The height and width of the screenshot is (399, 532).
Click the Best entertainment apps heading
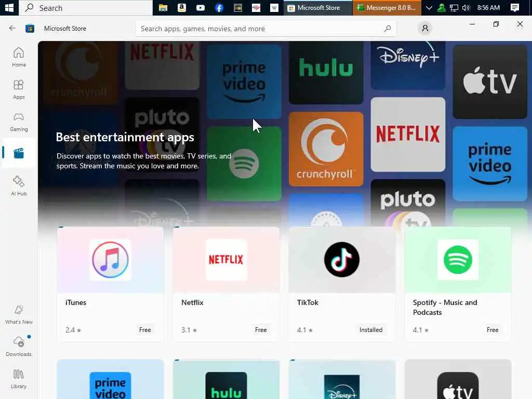[x=125, y=137]
